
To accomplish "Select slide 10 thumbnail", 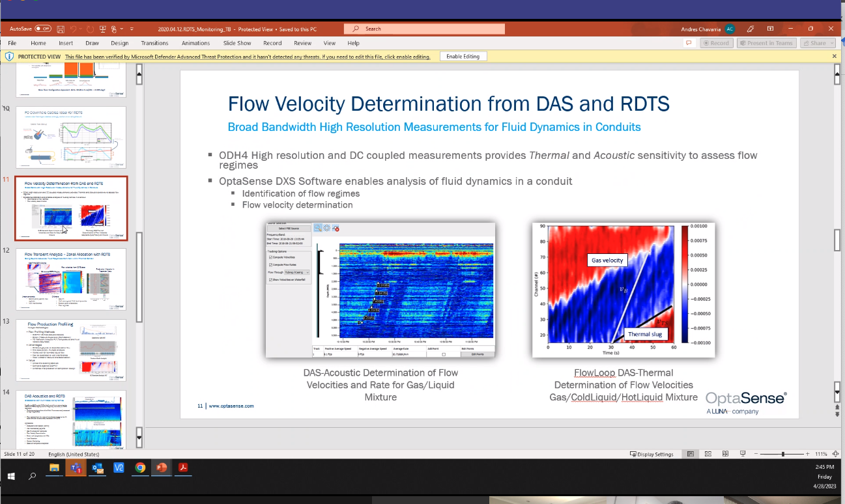I will (71, 137).
